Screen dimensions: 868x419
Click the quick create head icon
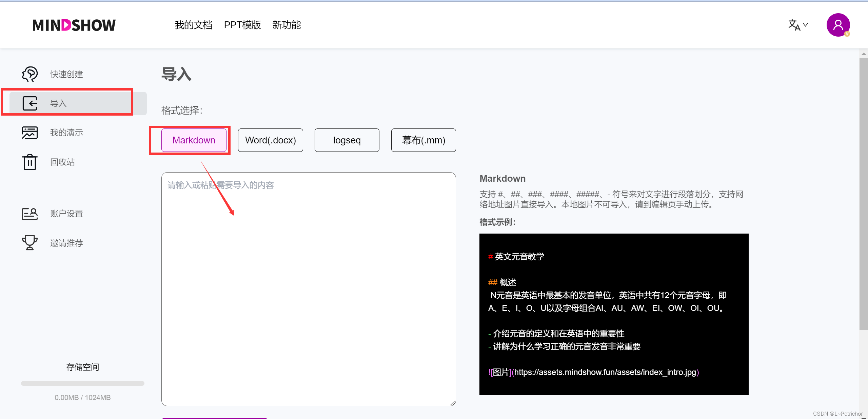[x=30, y=74]
